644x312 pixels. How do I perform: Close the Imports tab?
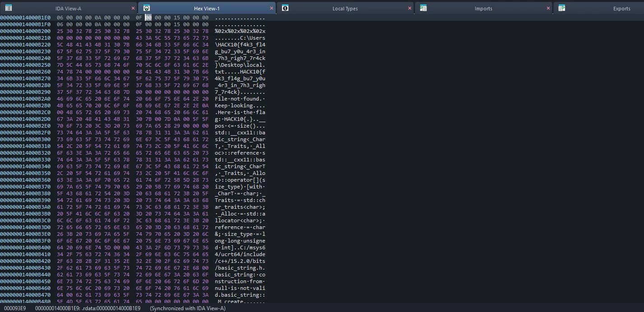[548, 8]
